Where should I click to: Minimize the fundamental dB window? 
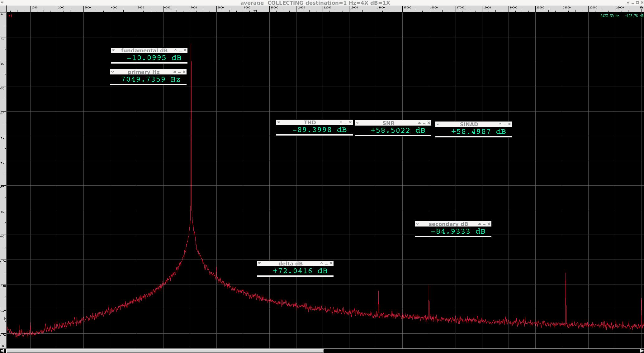click(180, 50)
